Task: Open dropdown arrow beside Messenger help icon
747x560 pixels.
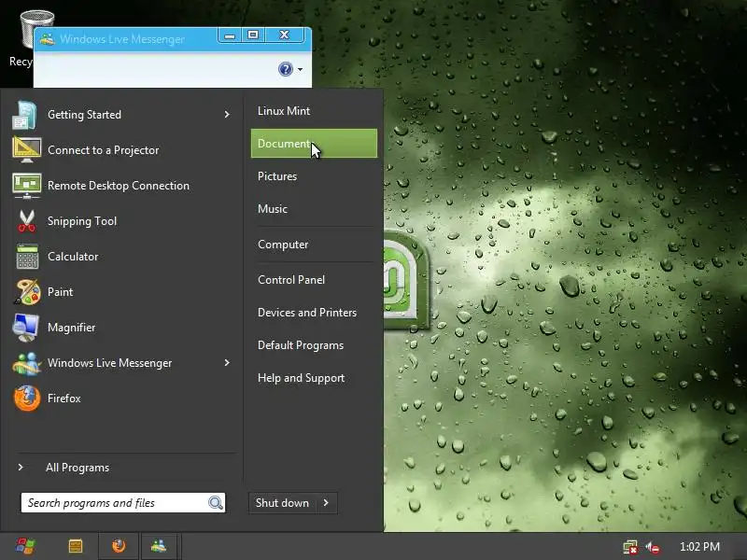Action: click(300, 69)
